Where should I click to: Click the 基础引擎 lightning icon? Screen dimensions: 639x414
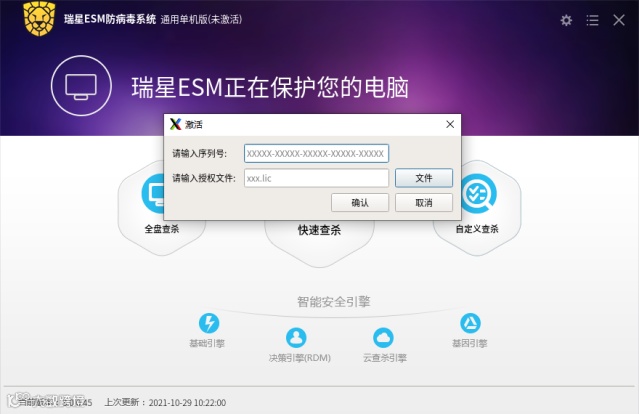[x=209, y=323]
